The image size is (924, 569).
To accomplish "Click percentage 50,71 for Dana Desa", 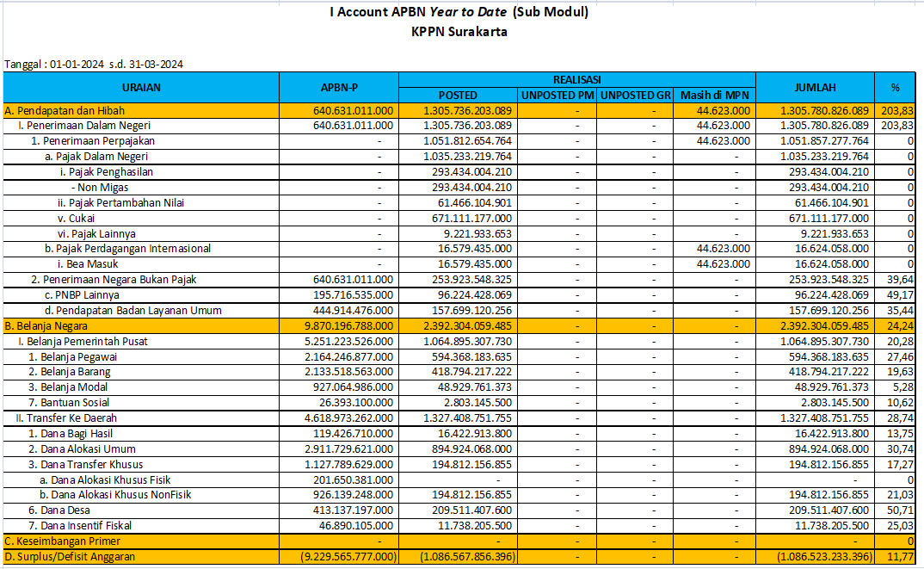I will [x=901, y=510].
